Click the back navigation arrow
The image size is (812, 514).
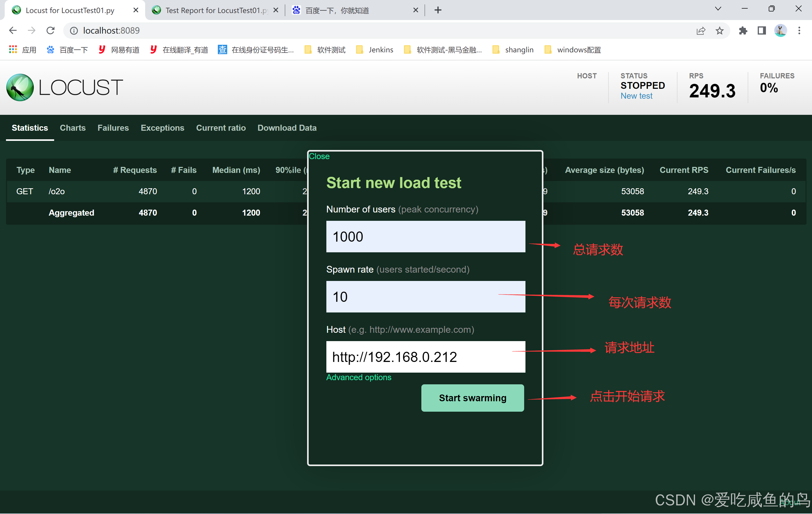(12, 30)
